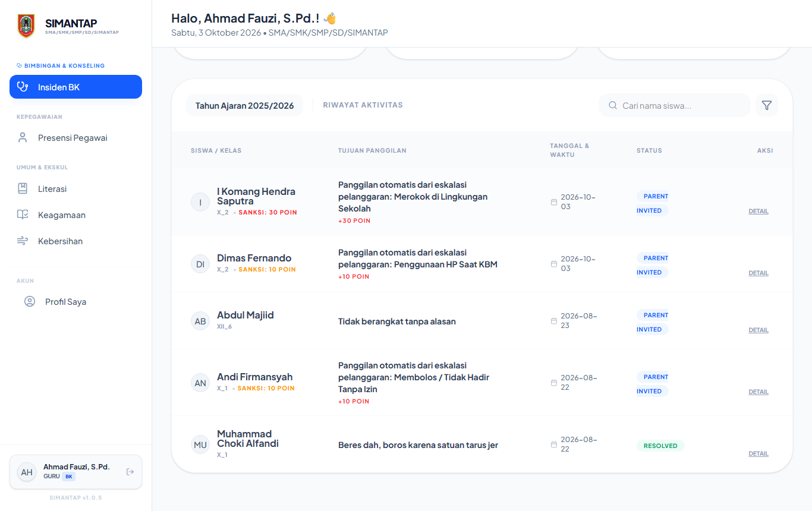
Task: Click the search magnifier icon
Action: (613, 106)
